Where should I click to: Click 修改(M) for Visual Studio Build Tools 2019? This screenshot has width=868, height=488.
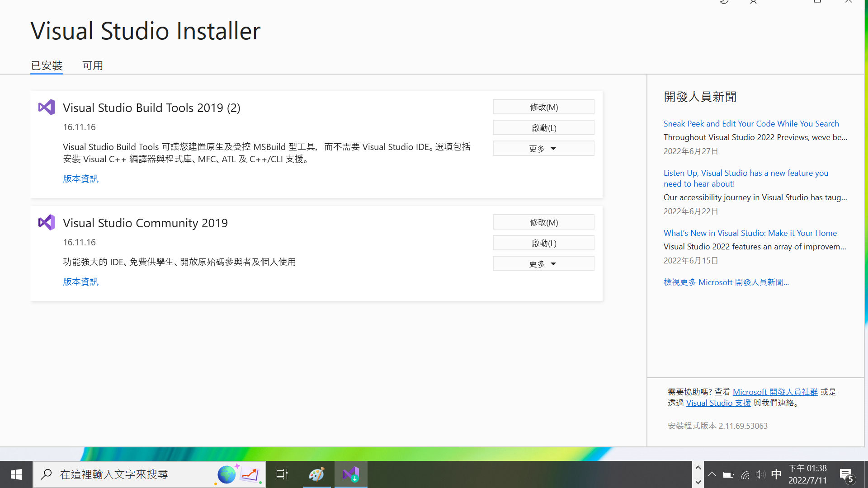(x=543, y=107)
